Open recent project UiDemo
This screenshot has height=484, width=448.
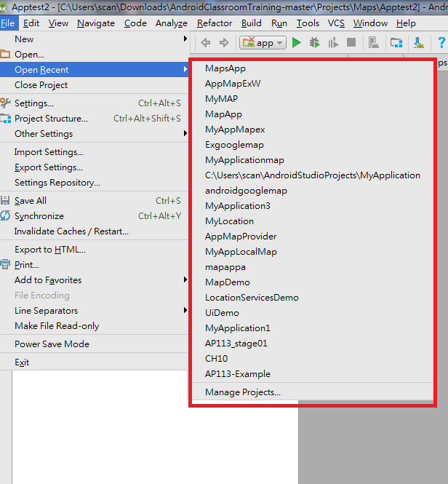pos(313,313)
